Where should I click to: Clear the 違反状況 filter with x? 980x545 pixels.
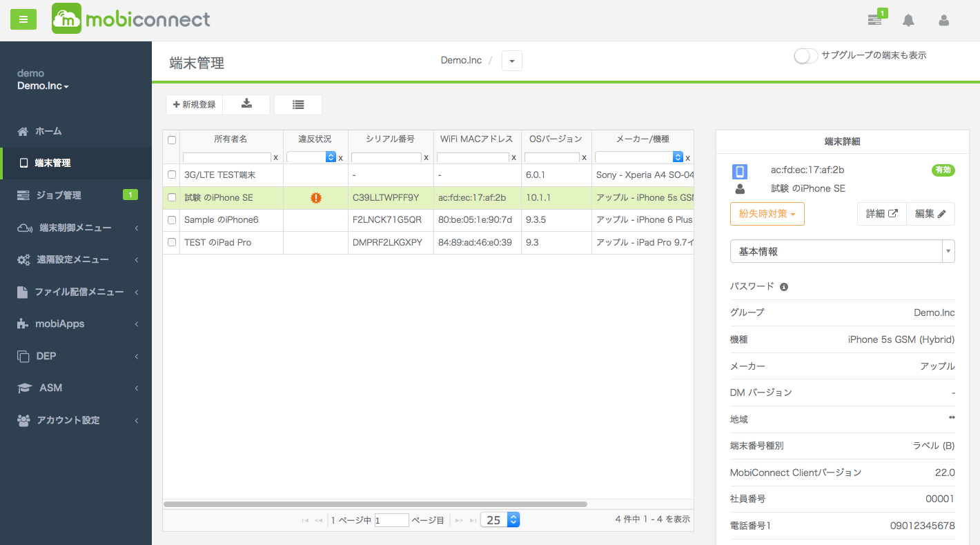(x=341, y=157)
